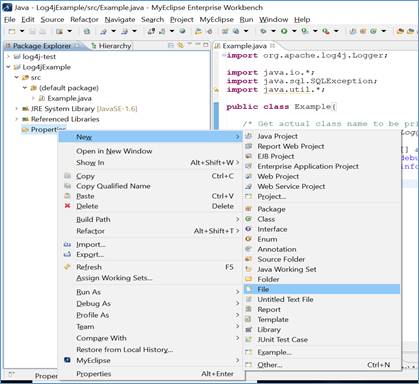Open the Run toolbar dropdown arrow
This screenshot has width=419, height=384.
294,31
